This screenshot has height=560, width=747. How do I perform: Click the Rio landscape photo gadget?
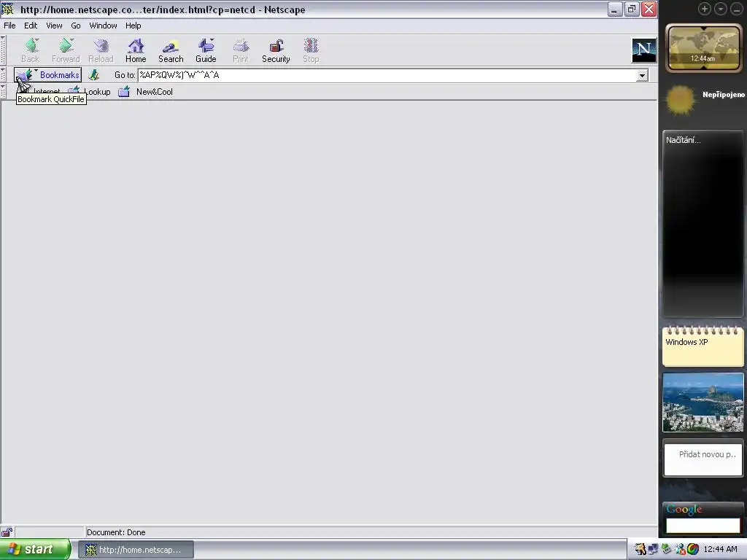pos(703,402)
